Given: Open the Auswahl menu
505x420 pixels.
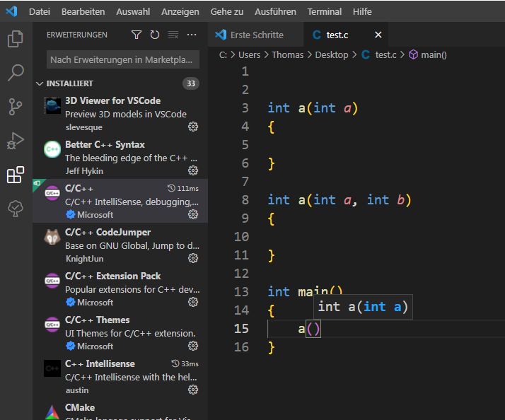Looking at the screenshot, I should 133,11.
